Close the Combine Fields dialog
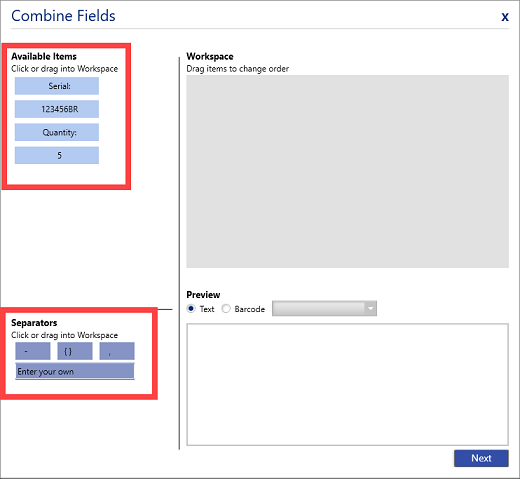The height and width of the screenshot is (479, 520). (505, 16)
